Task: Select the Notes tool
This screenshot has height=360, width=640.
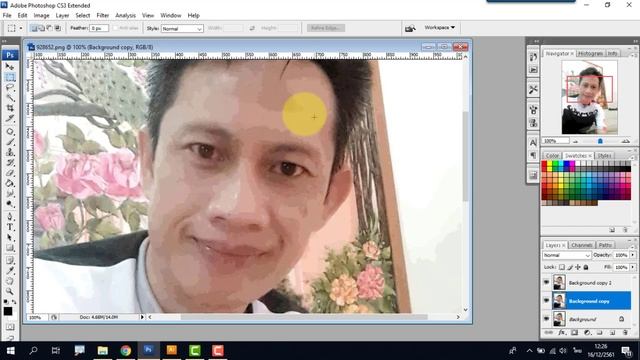Action: coord(10,260)
